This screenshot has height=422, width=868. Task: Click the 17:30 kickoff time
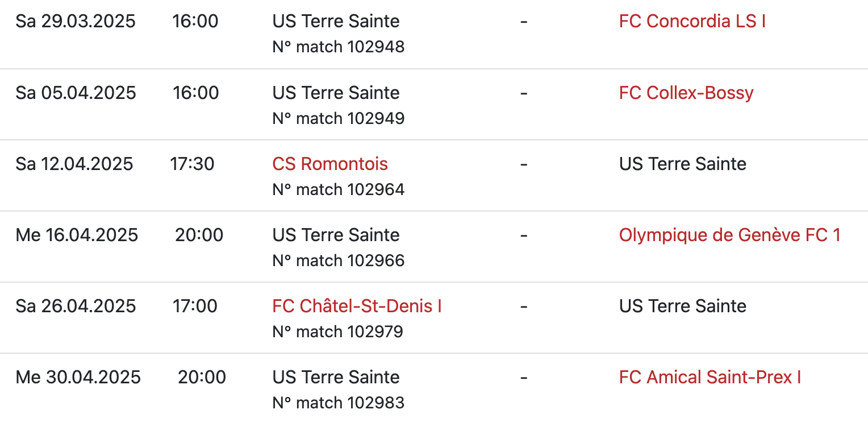(192, 164)
